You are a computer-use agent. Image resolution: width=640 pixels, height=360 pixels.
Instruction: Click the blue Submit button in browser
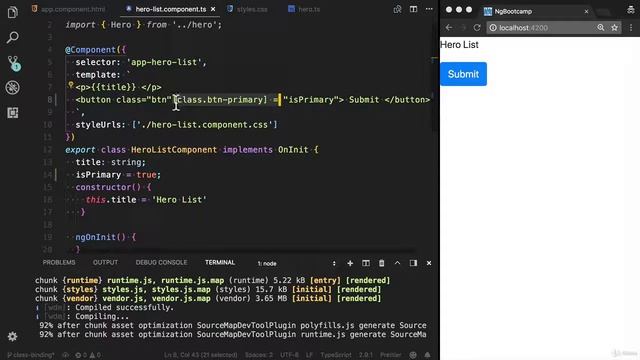point(463,74)
